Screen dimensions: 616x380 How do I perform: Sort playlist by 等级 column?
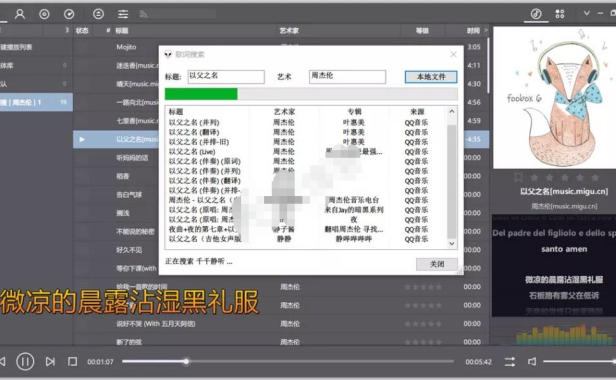point(422,31)
